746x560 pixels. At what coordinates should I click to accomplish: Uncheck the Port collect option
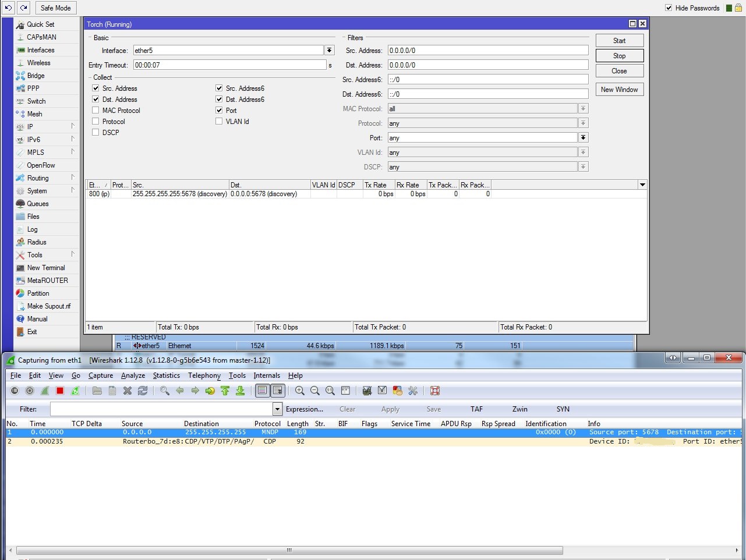click(x=219, y=111)
